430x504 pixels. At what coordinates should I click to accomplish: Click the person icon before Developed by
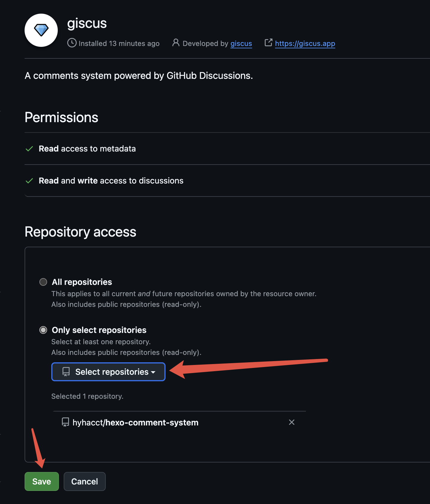176,43
